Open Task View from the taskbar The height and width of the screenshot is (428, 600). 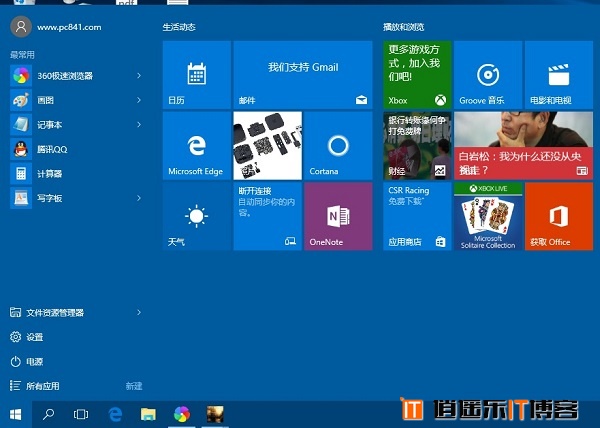[81, 414]
